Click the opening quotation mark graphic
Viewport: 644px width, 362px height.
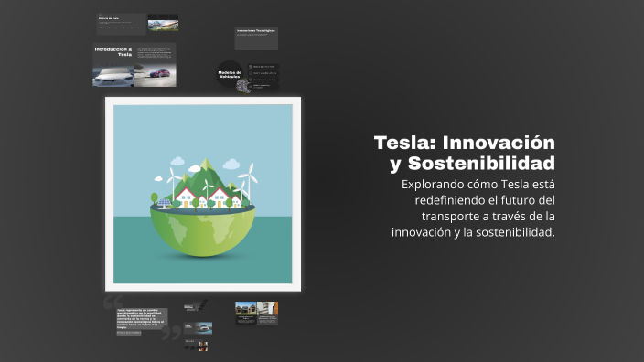point(113,302)
